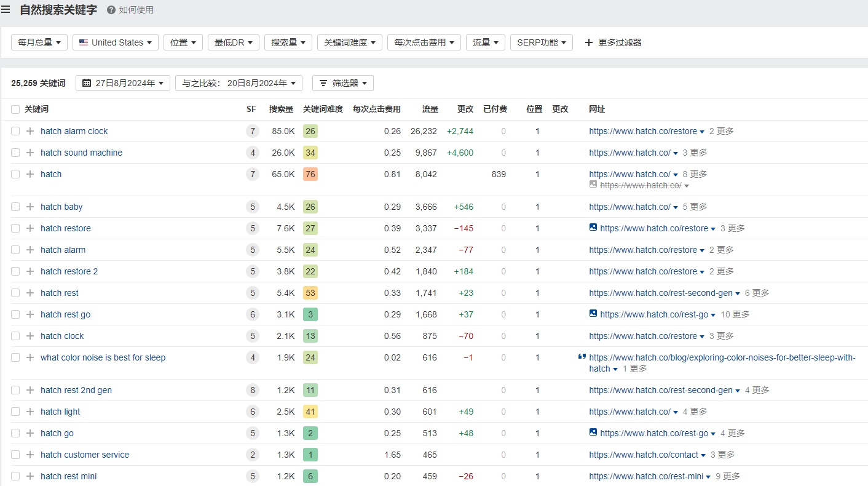
Task: Check the hatch rest mini row
Action: click(x=15, y=476)
